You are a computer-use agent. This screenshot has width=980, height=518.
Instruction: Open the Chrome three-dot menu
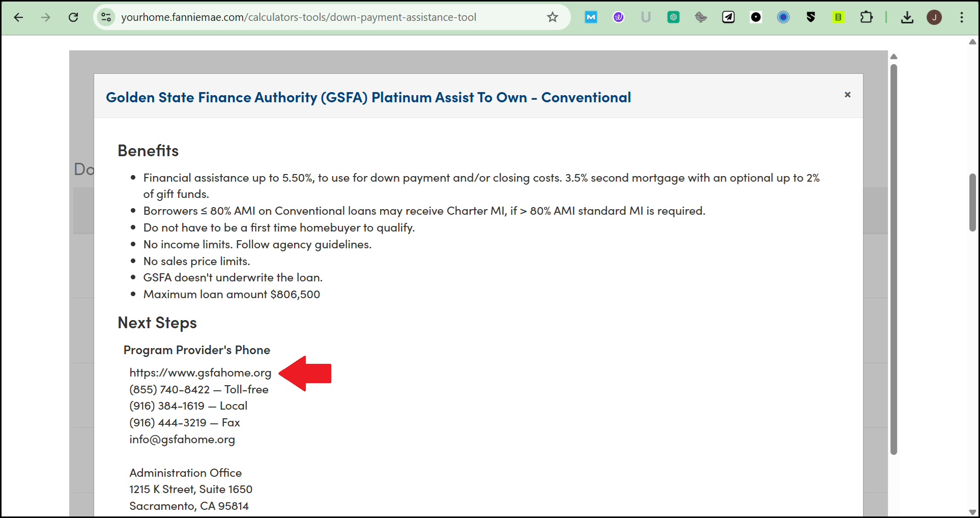pos(962,17)
